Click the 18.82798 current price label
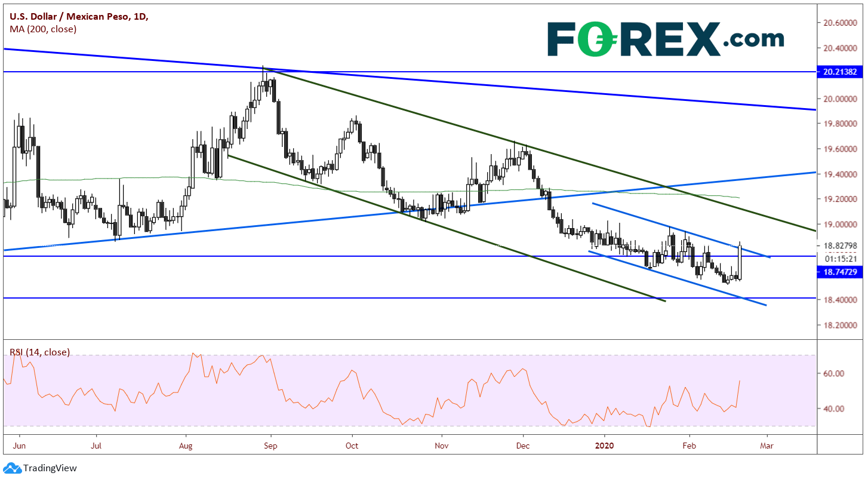This screenshot has width=868, height=482. 841,245
